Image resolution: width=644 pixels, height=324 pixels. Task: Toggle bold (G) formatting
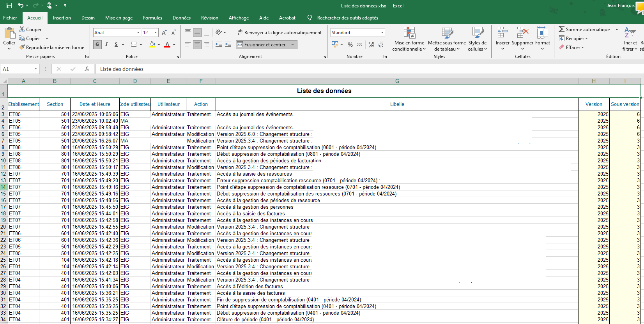(97, 45)
